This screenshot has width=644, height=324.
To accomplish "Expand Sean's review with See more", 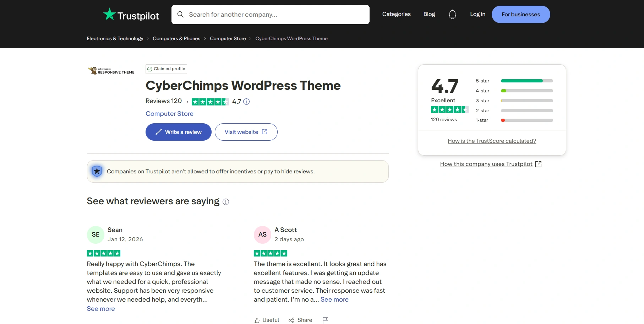I will point(101,309).
